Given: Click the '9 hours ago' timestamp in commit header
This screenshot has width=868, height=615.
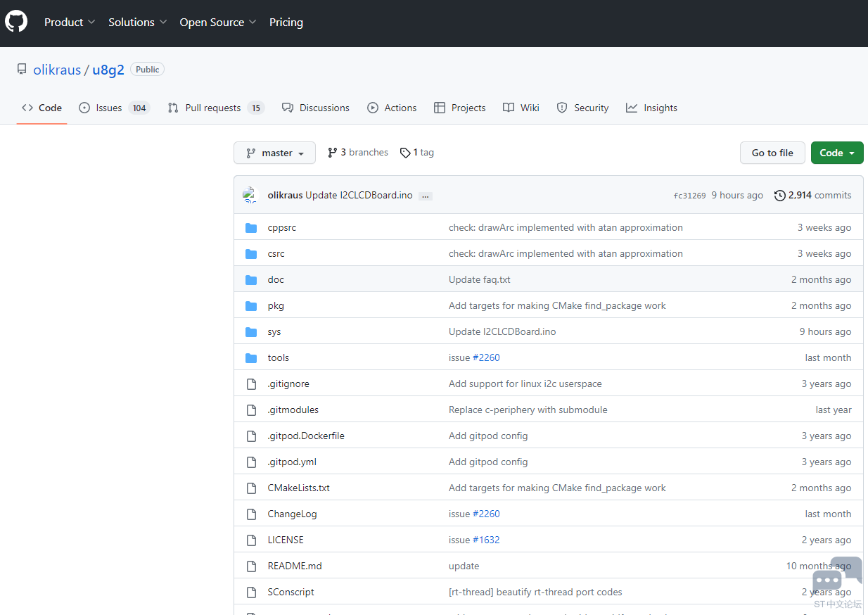Looking at the screenshot, I should (x=737, y=195).
